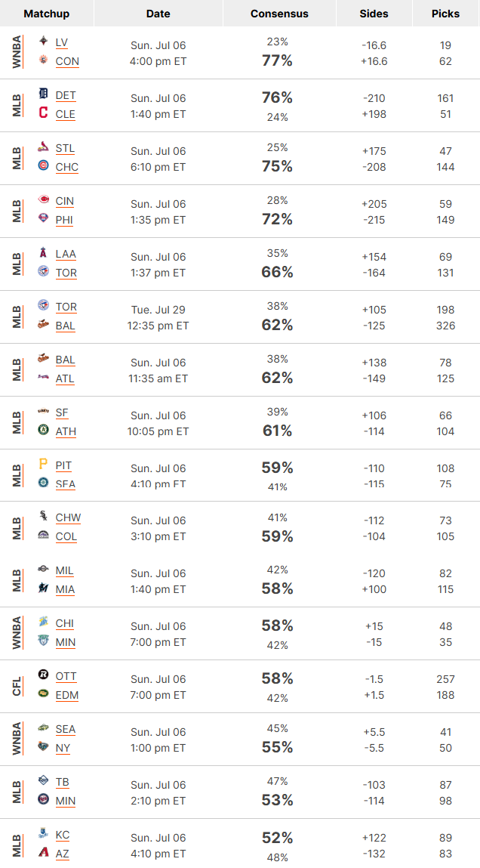Sort by the Picks column header
The width and height of the screenshot is (480, 868).
[446, 14]
